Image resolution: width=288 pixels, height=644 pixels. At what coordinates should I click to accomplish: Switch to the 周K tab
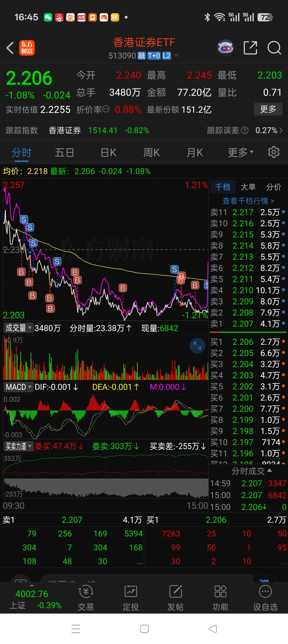151,152
